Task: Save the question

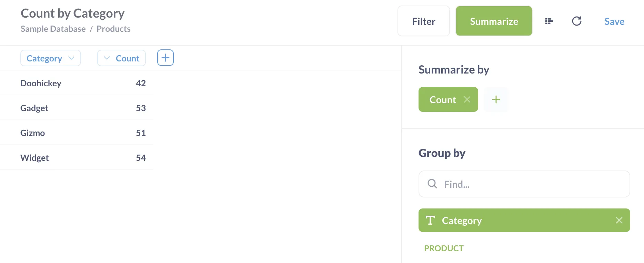Action: click(614, 21)
